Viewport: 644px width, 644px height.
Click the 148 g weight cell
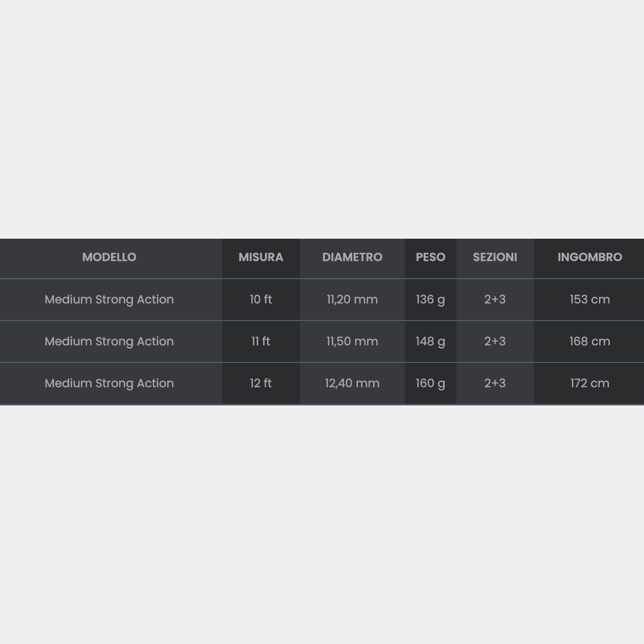(x=430, y=341)
